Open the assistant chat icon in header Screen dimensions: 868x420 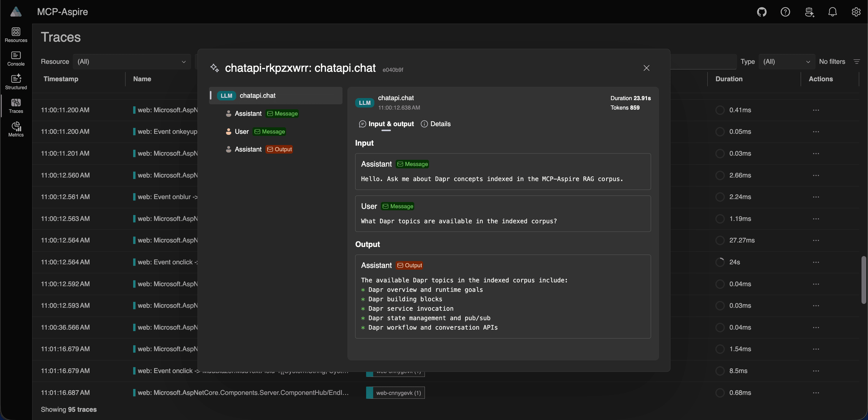(x=809, y=12)
